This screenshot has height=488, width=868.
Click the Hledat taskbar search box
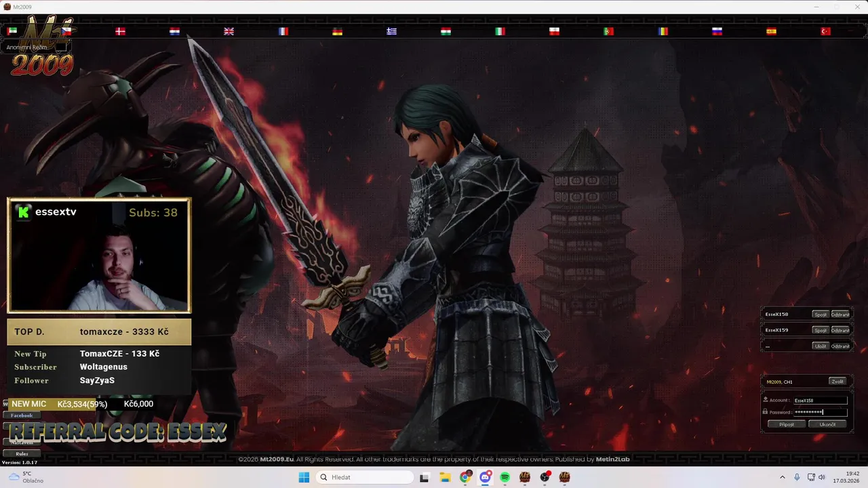click(x=365, y=477)
